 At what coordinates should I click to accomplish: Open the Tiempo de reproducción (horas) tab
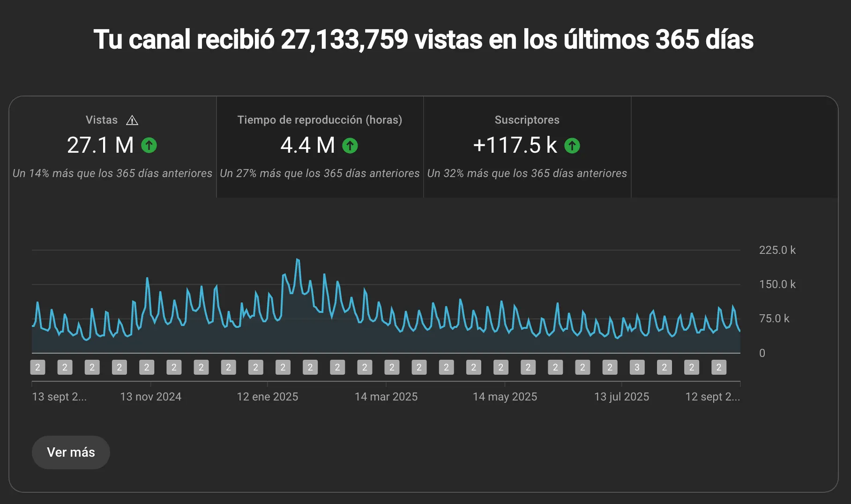320,147
